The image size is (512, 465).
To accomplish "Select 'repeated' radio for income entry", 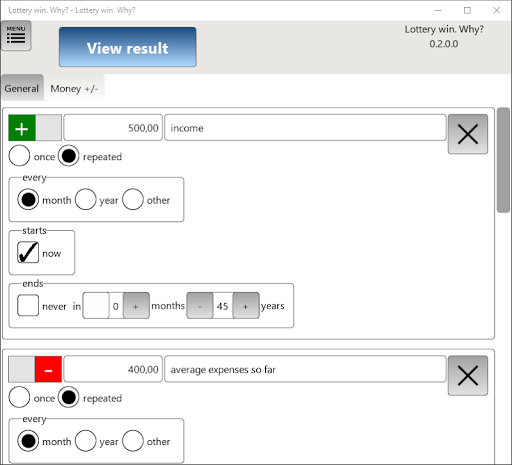I will [69, 156].
